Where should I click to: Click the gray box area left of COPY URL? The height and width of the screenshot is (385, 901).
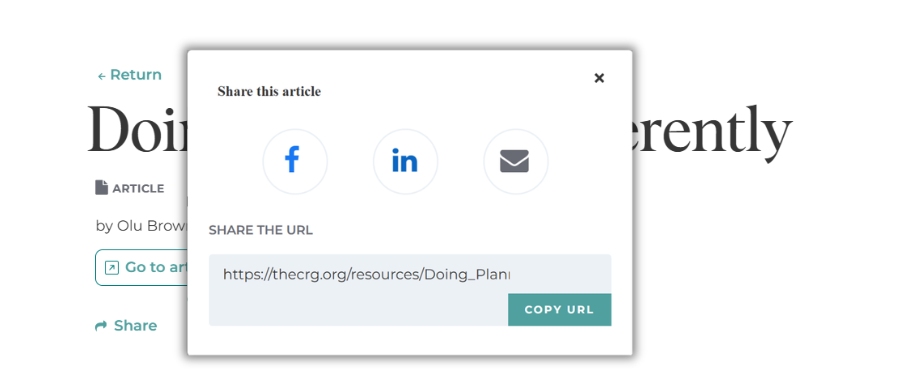click(x=358, y=310)
